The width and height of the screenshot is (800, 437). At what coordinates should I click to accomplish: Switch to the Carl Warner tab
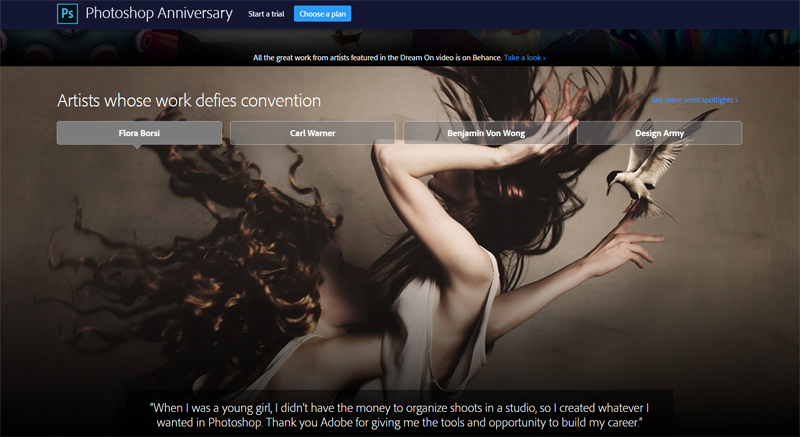point(312,133)
